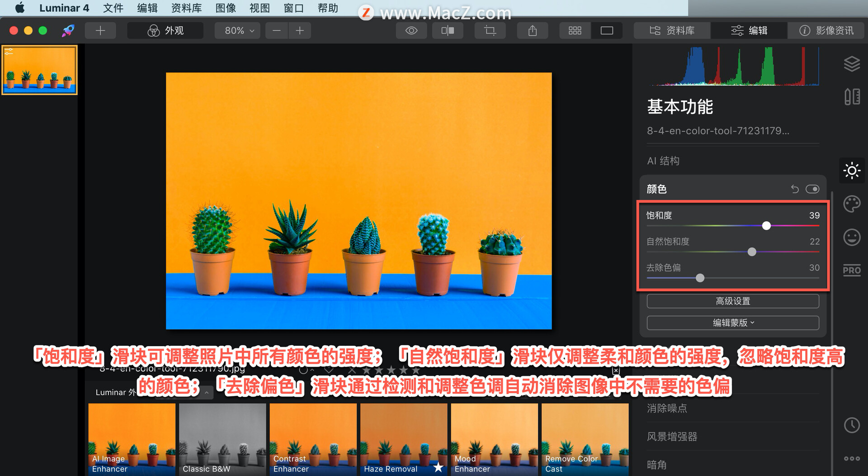The width and height of the screenshot is (868, 476).
Task: Select the PRO tools icon
Action: coord(852,270)
